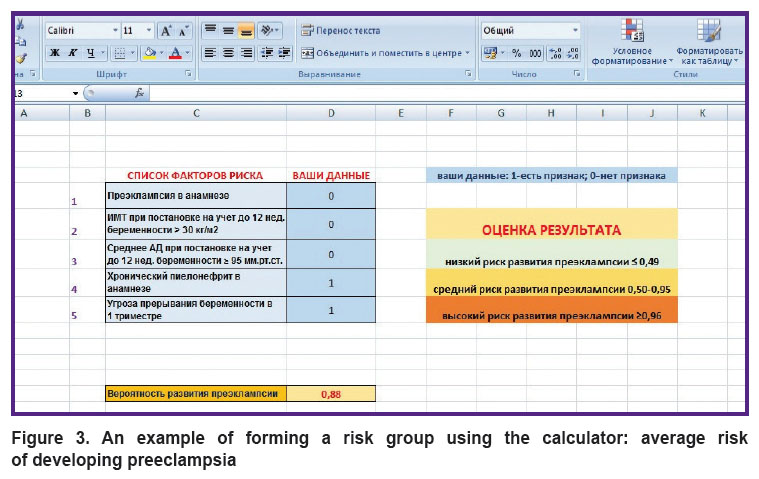Open Шрифт group dialog launcher

(188, 74)
